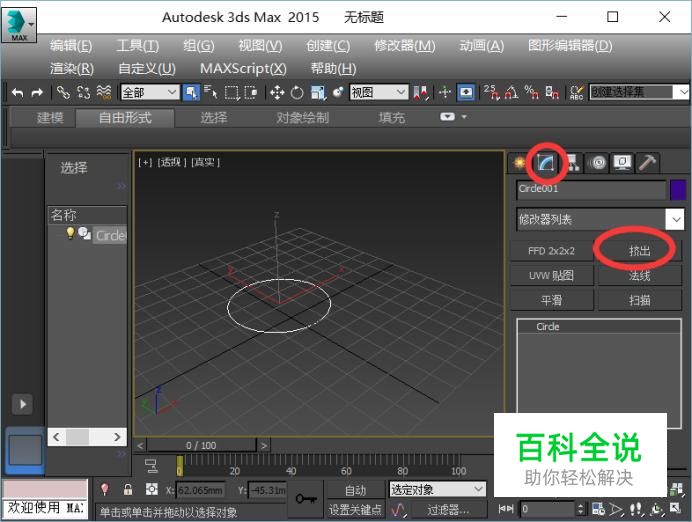Screen dimensions: 692x522
Task: Apply the 法线 modifier button
Action: pos(639,275)
